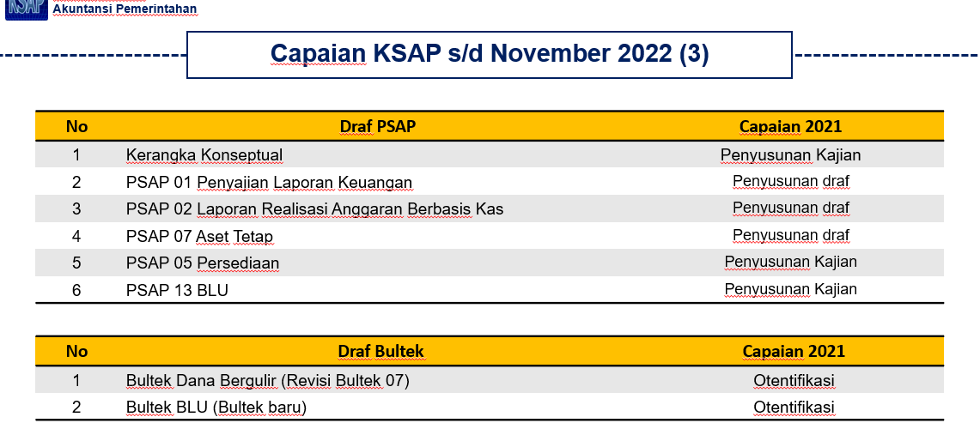This screenshot has width=980, height=429.
Task: Select the Draf PSAP column header
Action: [x=378, y=127]
